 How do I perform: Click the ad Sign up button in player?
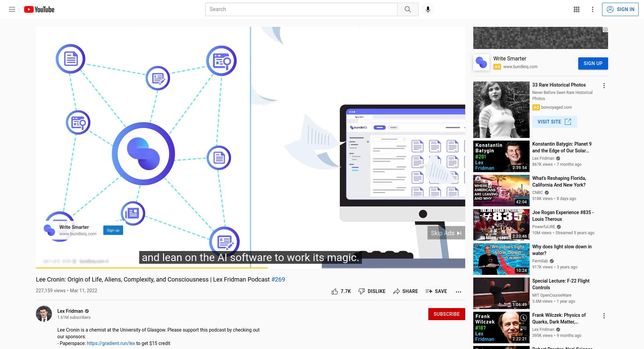tap(113, 230)
